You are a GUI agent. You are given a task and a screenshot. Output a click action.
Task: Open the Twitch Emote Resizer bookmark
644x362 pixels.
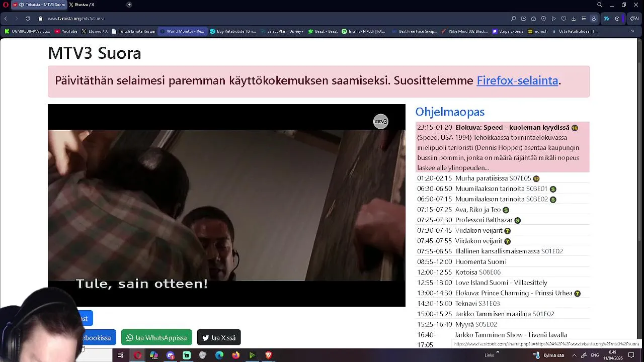click(x=134, y=31)
